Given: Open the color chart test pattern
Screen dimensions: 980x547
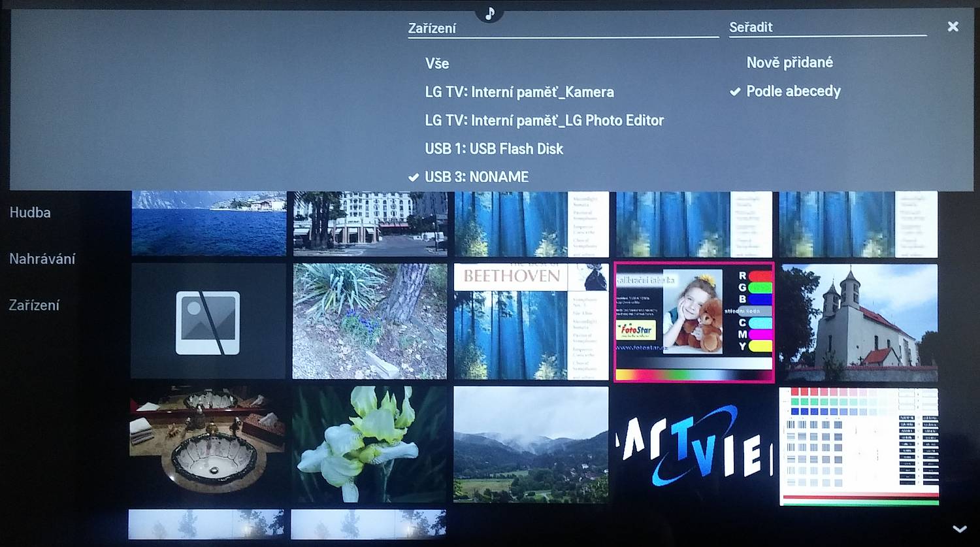Looking at the screenshot, I should coord(858,443).
